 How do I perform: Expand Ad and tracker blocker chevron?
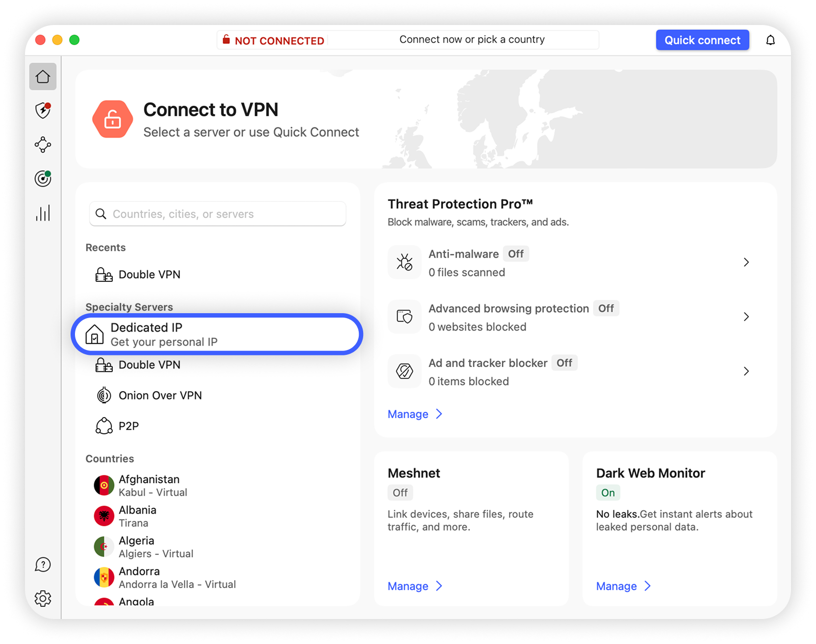pos(746,371)
